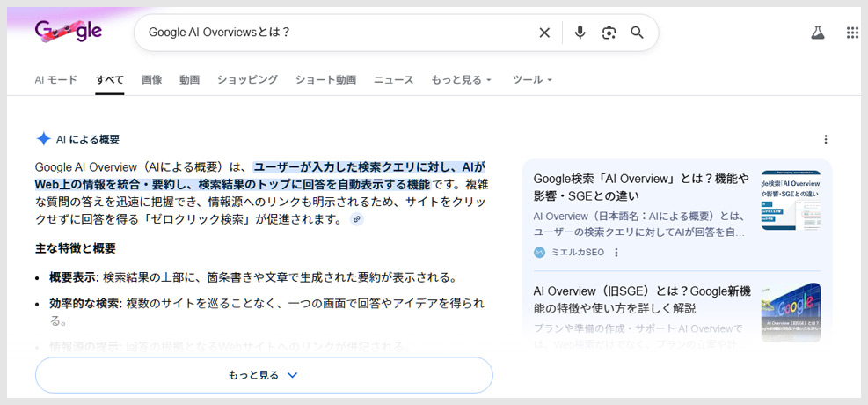This screenshot has width=868, height=405.
Task: Click the AI による概要 label
Action: point(88,139)
